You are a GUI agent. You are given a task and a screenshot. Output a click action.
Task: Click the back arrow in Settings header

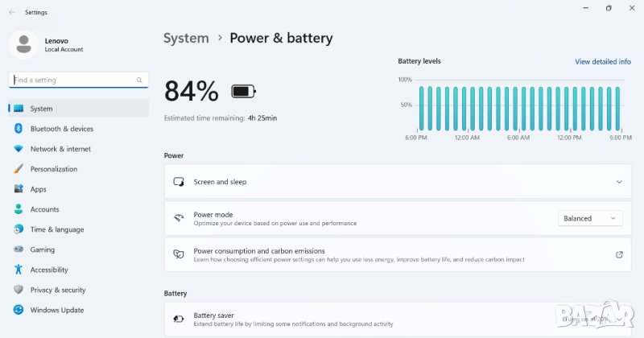click(x=11, y=13)
